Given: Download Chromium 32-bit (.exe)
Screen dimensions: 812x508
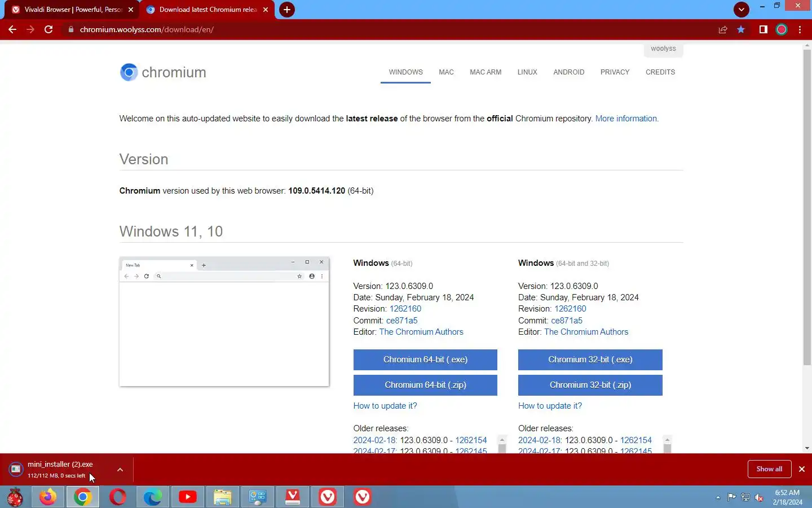Looking at the screenshot, I should tap(590, 360).
